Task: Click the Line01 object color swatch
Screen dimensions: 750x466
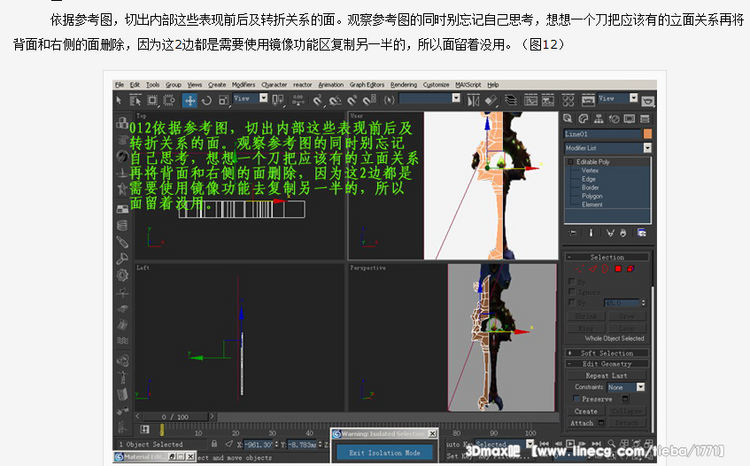Action: click(x=648, y=134)
